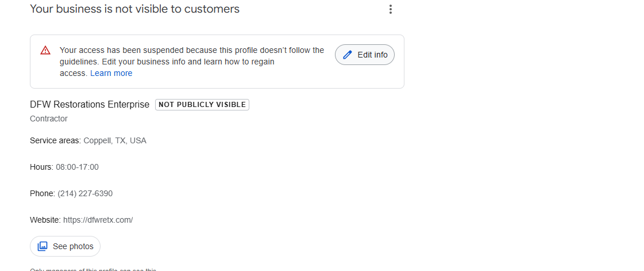The image size is (644, 271).
Task: Click the pencil icon for editing info
Action: point(348,55)
